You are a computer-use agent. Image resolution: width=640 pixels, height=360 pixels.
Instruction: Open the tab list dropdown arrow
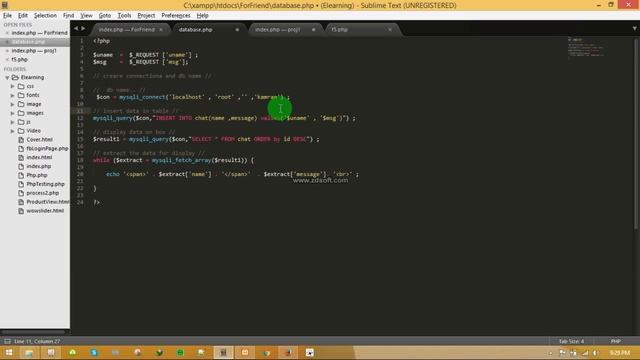coord(634,29)
